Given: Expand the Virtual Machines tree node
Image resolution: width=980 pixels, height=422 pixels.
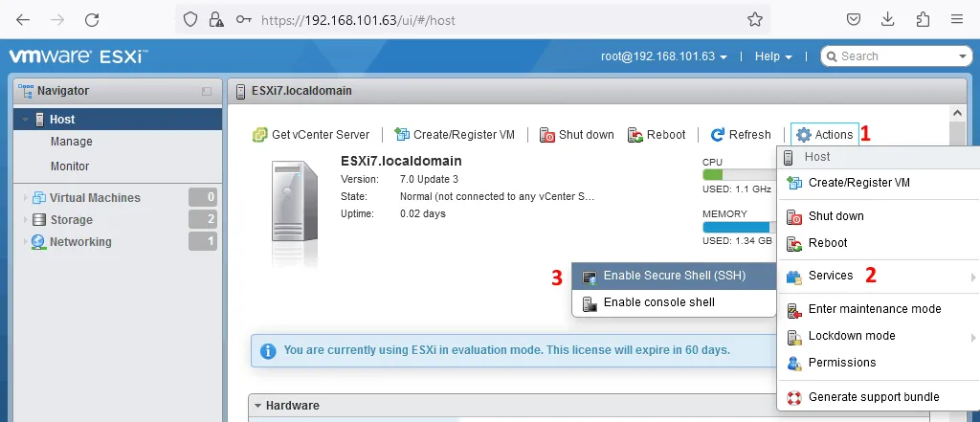Looking at the screenshot, I should pyautogui.click(x=25, y=198).
